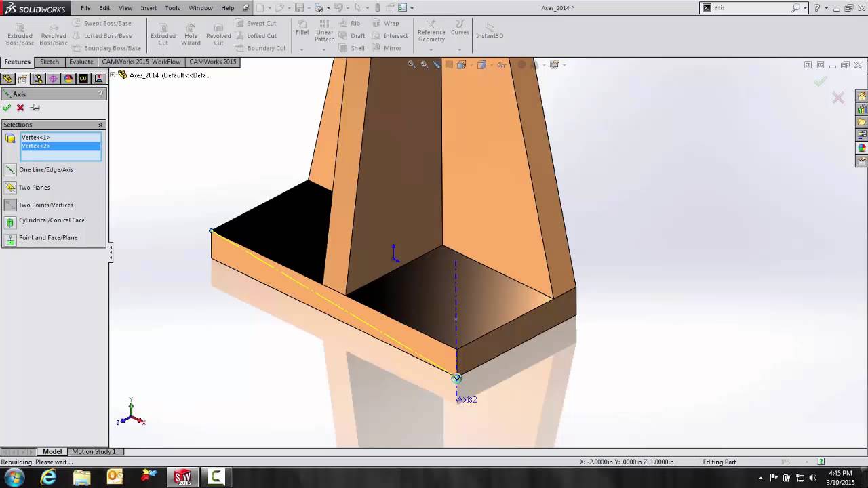Click the Zoom to Fit view icon
The height and width of the screenshot is (488, 868).
[x=411, y=65]
